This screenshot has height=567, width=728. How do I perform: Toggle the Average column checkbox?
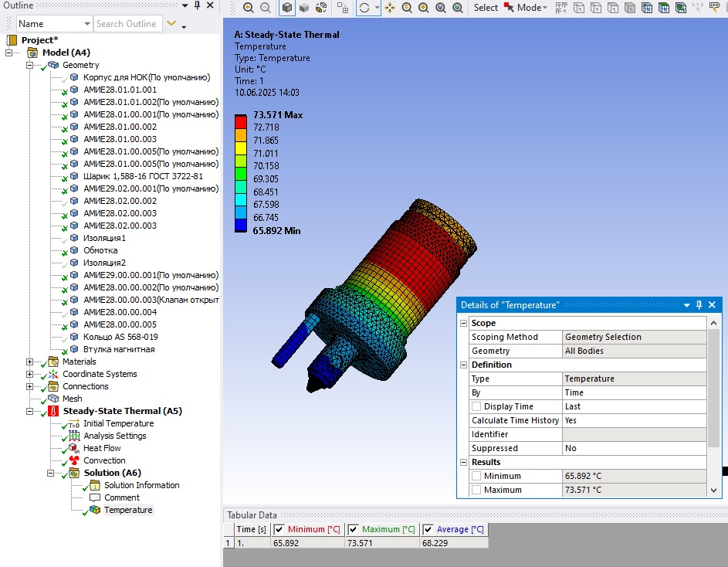point(428,529)
